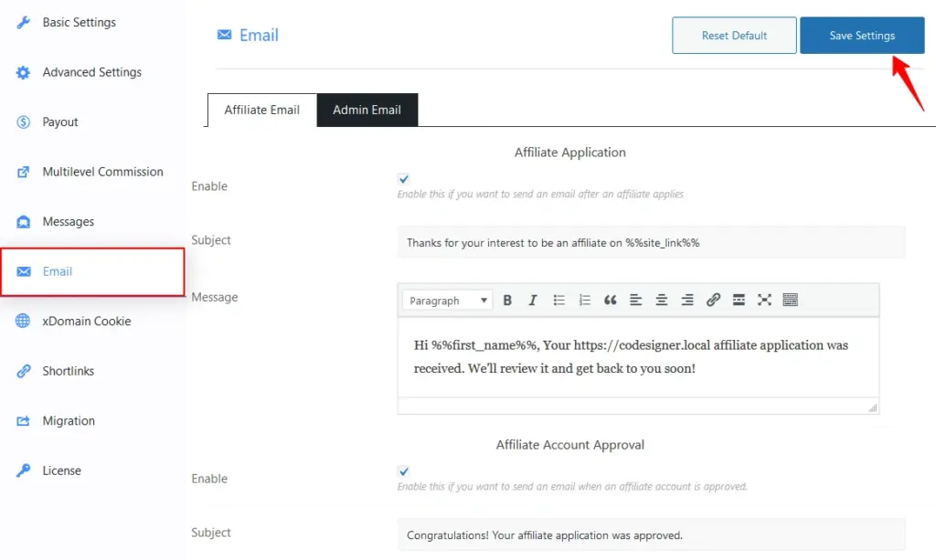The image size is (936, 560).
Task: Click the Payout dollar icon
Action: click(x=23, y=122)
